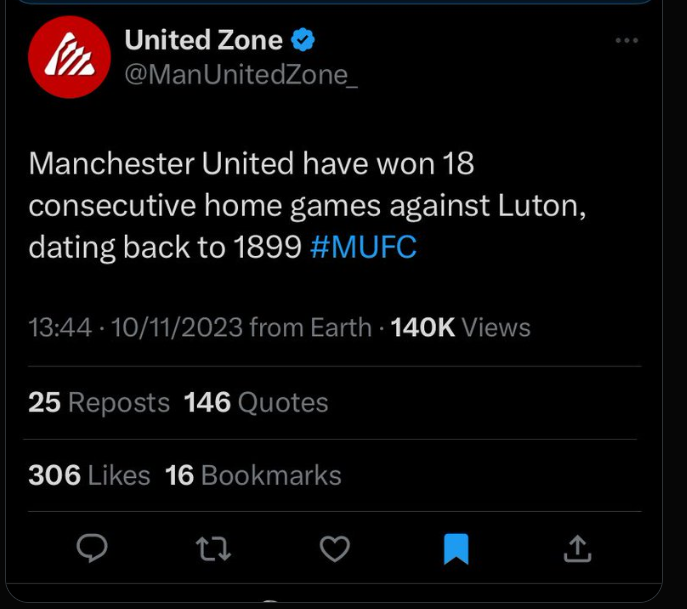Click the 10/11/2023 post date
Screen dimensions: 687x609
(x=176, y=327)
